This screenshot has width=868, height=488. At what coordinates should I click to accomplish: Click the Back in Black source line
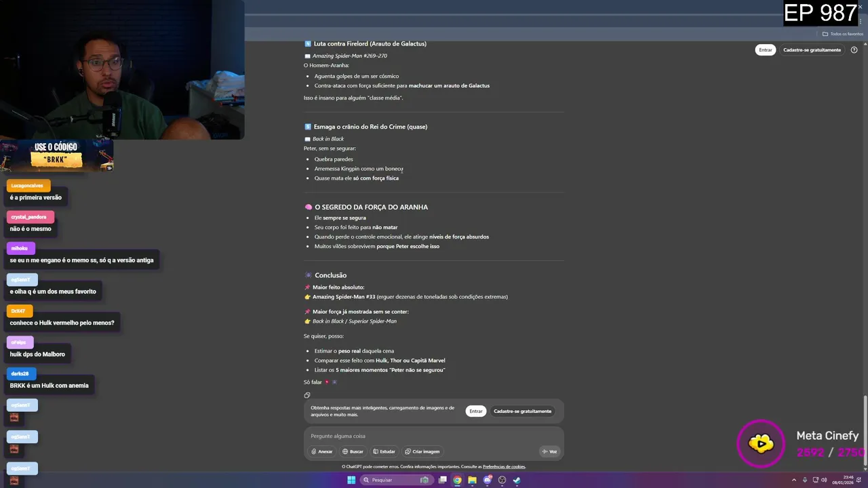(328, 139)
